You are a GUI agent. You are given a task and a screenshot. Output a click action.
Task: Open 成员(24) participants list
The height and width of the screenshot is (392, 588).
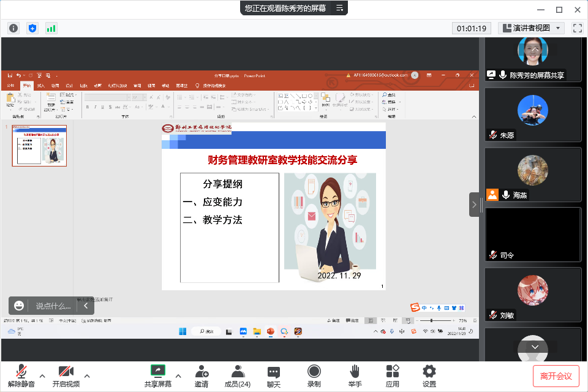coord(238,375)
